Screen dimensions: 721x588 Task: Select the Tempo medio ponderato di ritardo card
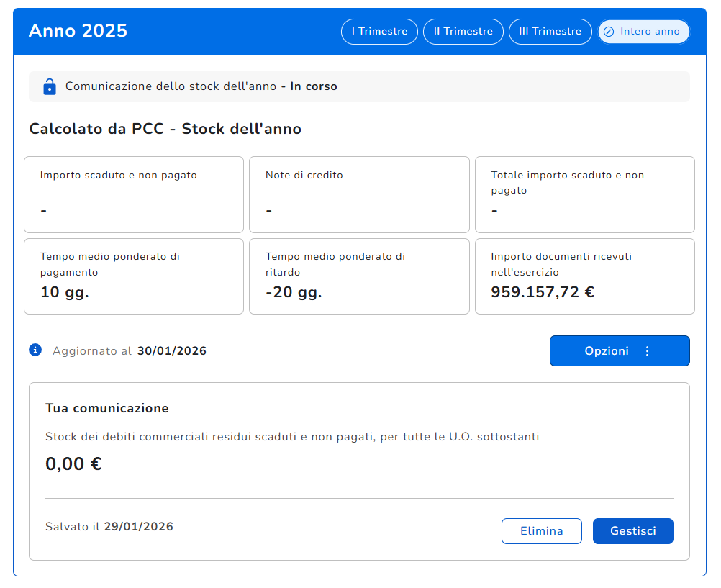coord(359,276)
